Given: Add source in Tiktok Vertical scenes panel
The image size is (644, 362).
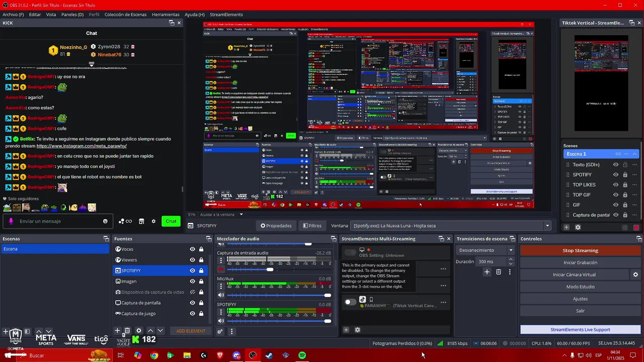Looking at the screenshot, I should point(567,227).
